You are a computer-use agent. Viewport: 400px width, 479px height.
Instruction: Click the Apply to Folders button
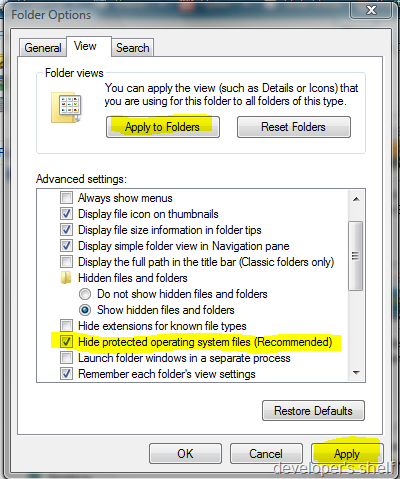[163, 127]
